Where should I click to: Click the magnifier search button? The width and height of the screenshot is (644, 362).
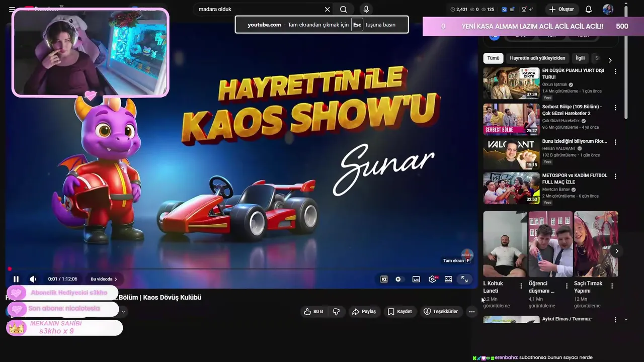[x=343, y=9]
